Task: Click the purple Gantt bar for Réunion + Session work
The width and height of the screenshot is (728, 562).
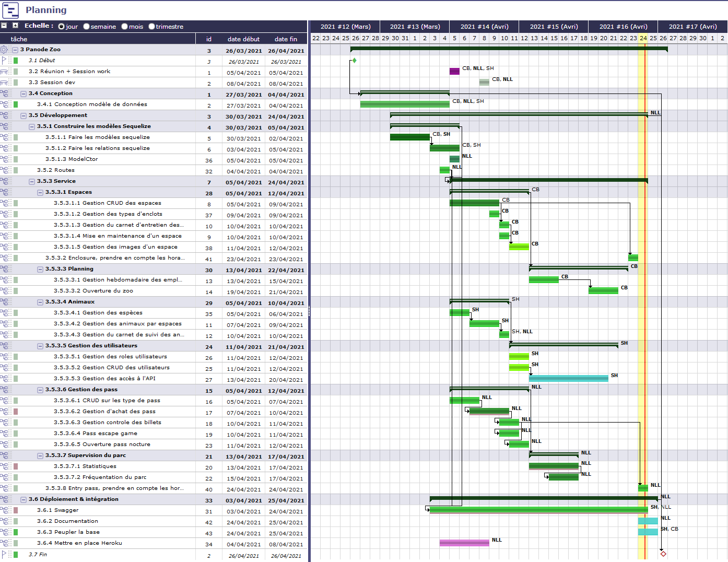Action: click(454, 71)
